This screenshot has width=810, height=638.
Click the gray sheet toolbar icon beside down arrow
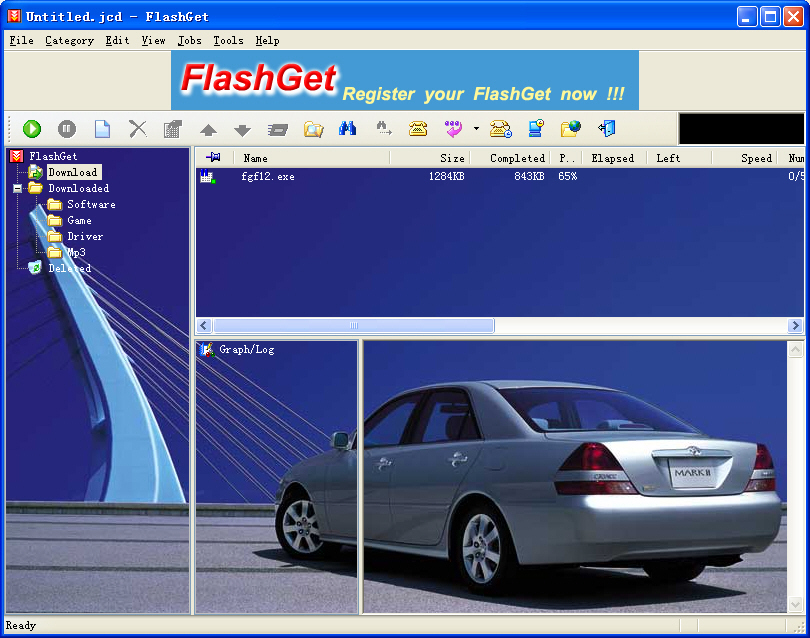[278, 130]
